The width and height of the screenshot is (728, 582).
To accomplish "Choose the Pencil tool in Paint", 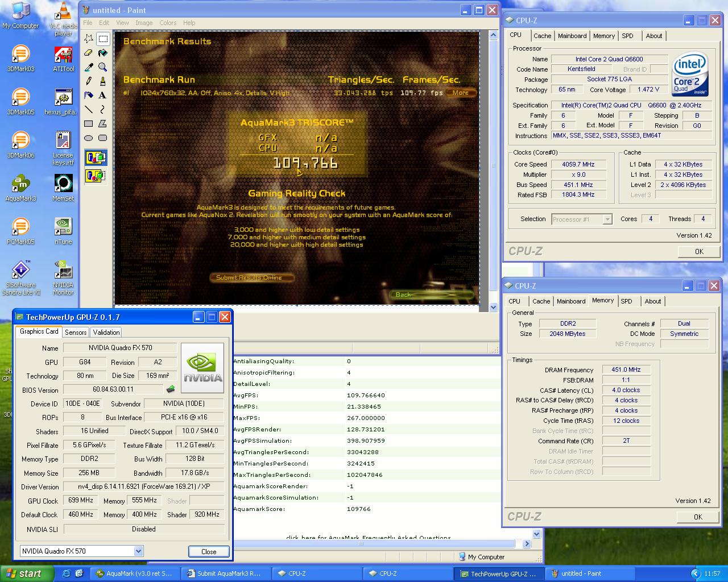I will (89, 81).
